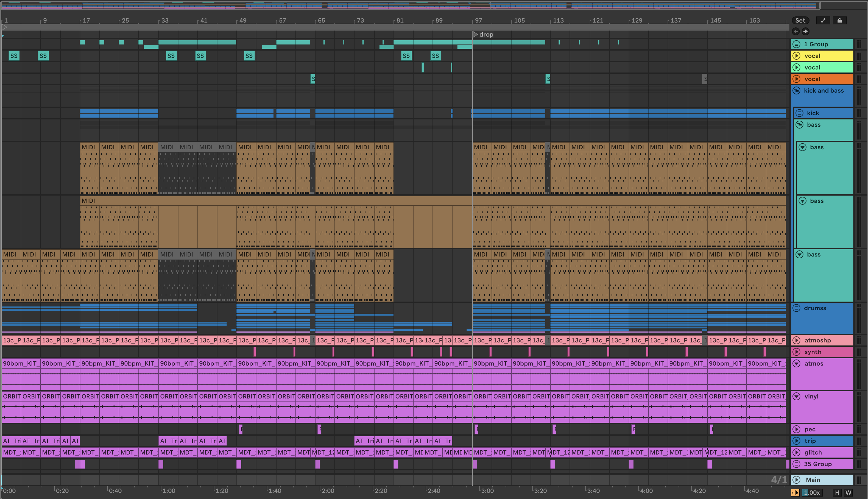Click the orange waveform icon at bottom right
The height and width of the screenshot is (499, 868).
pyautogui.click(x=795, y=493)
